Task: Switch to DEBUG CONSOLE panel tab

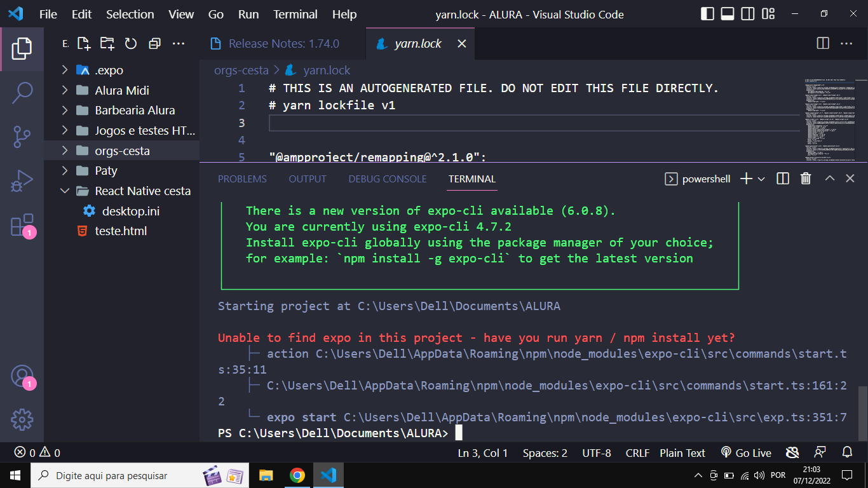Action: (388, 179)
